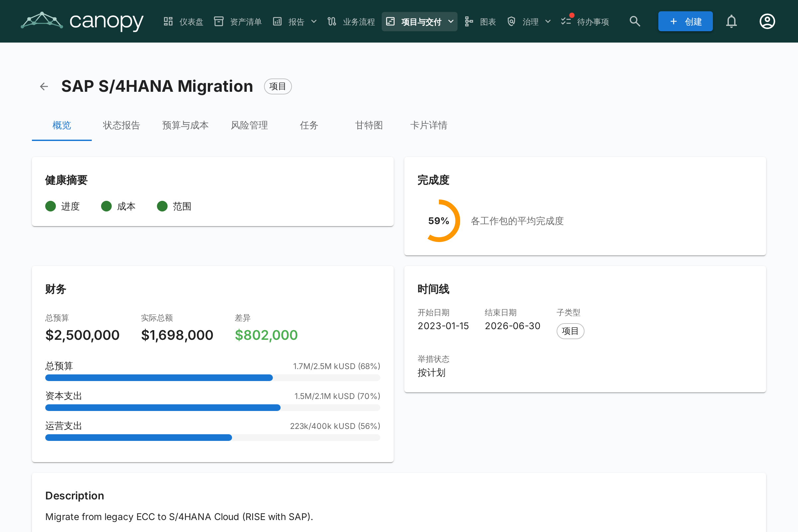Click the 业务流程 process icon
The width and height of the screenshot is (798, 532).
(x=332, y=21)
